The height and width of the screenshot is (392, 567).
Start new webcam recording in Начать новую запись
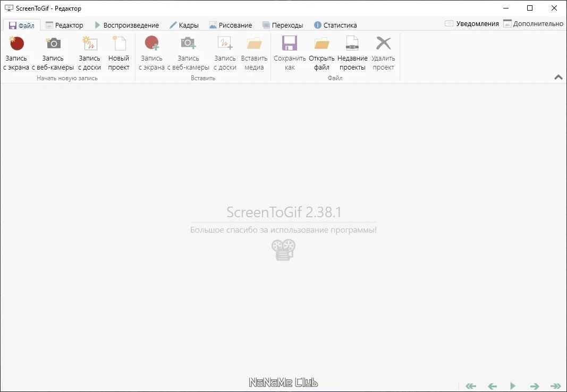(53, 53)
